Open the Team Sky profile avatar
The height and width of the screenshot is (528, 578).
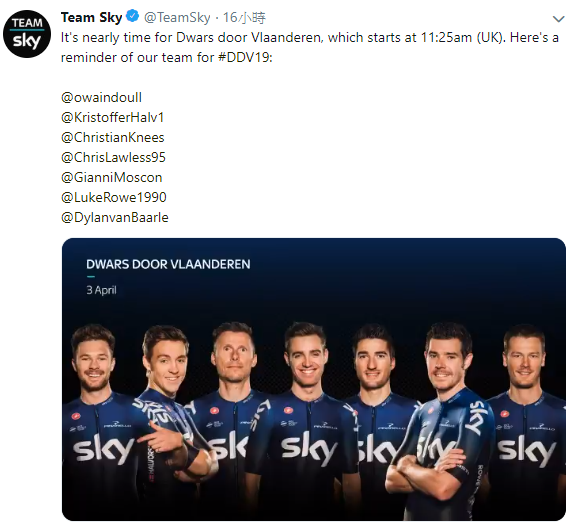[x=27, y=34]
